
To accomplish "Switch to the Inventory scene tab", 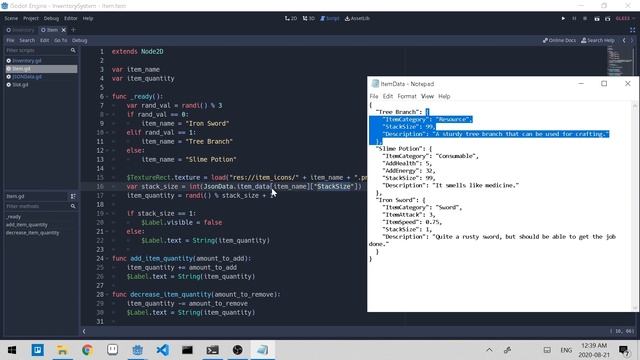I will (20, 30).
